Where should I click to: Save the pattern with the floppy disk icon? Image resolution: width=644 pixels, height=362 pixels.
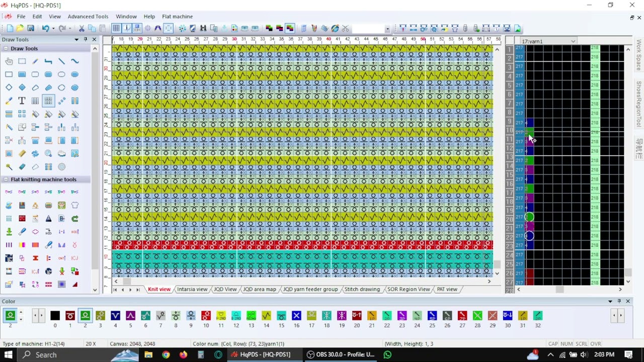(x=31, y=29)
